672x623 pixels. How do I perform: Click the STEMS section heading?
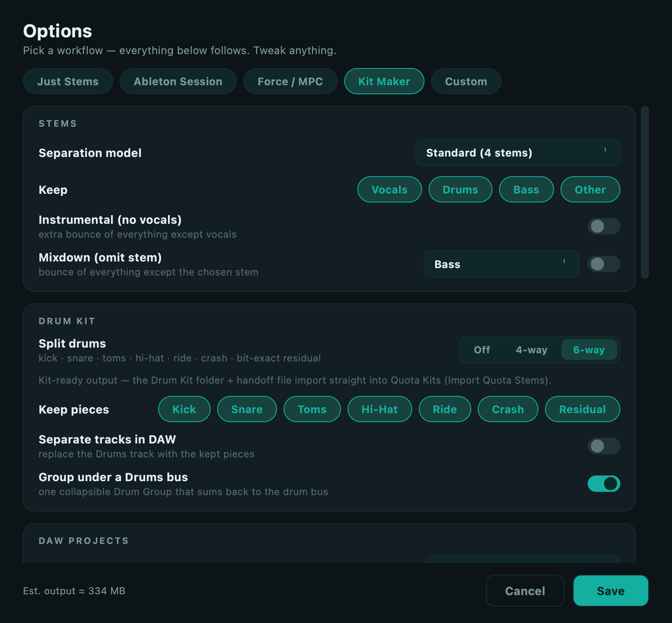58,123
